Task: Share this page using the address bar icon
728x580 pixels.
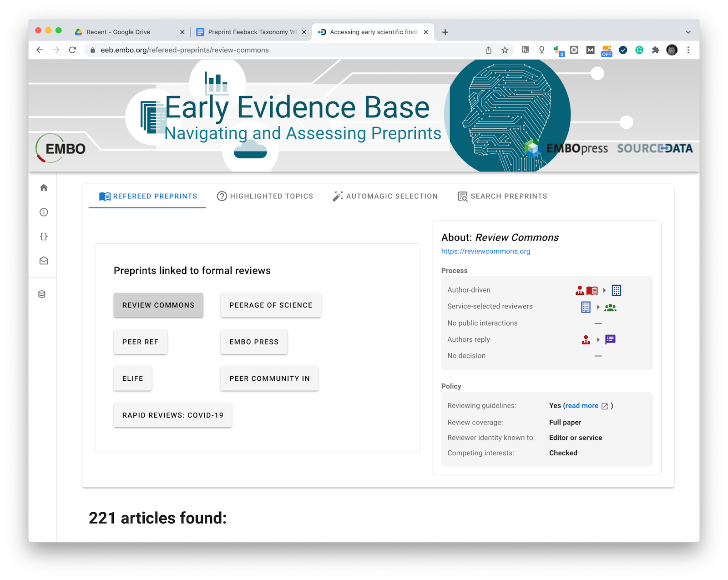Action: [488, 50]
